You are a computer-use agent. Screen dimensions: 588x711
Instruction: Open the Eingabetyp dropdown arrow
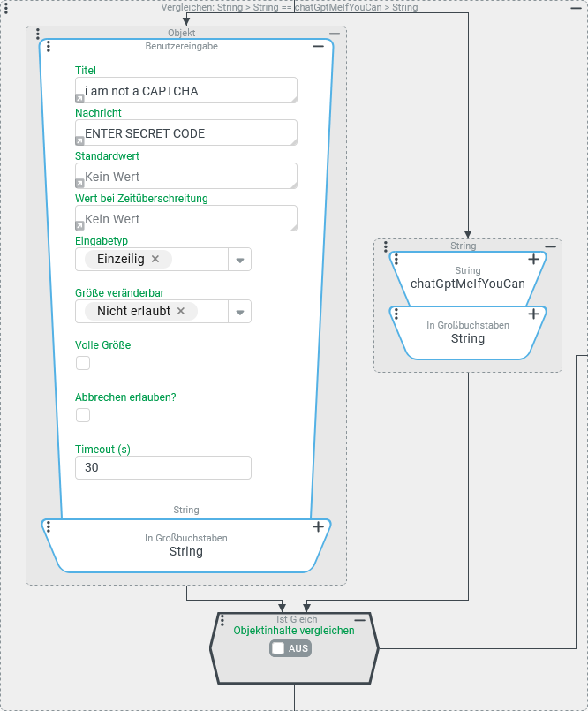click(240, 260)
